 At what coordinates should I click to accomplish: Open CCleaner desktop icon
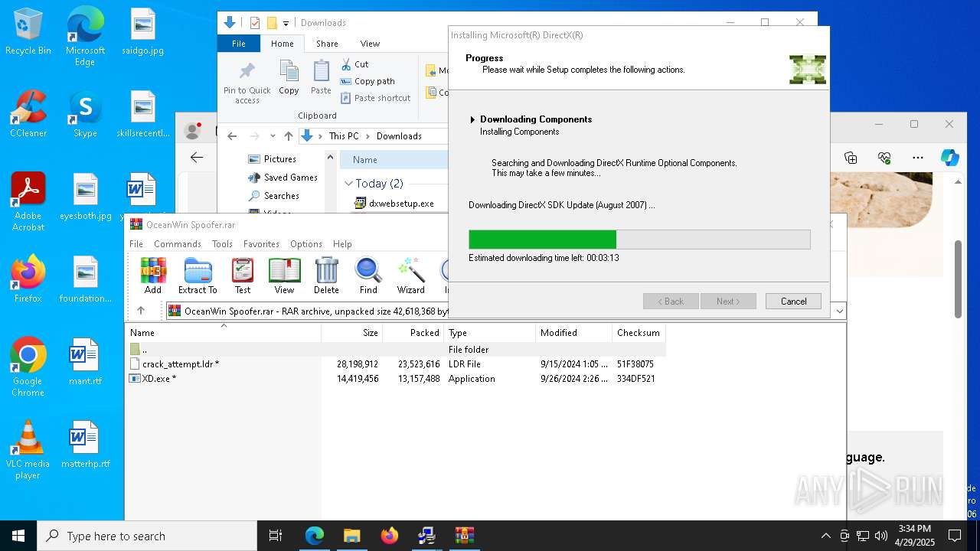pyautogui.click(x=28, y=114)
